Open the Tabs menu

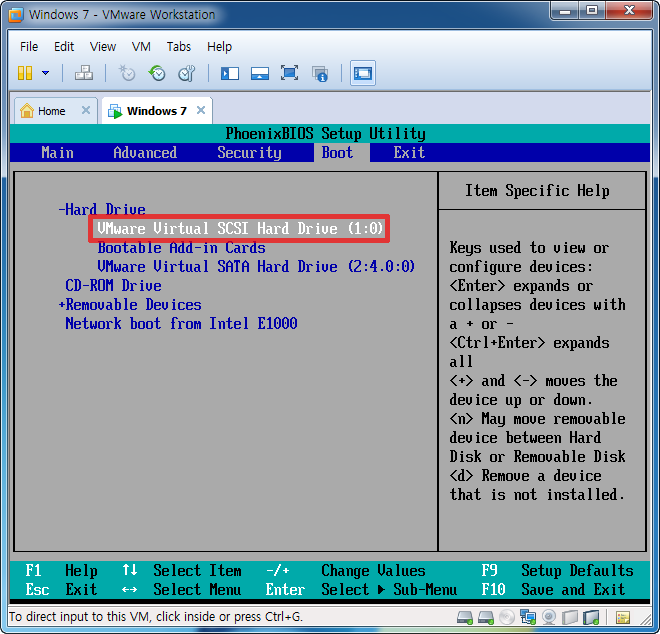pyautogui.click(x=179, y=46)
